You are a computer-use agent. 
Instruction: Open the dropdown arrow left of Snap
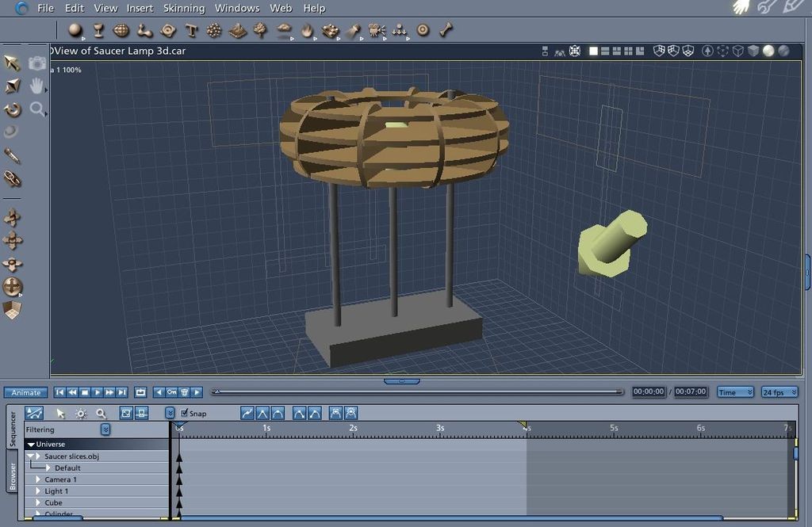(x=170, y=413)
